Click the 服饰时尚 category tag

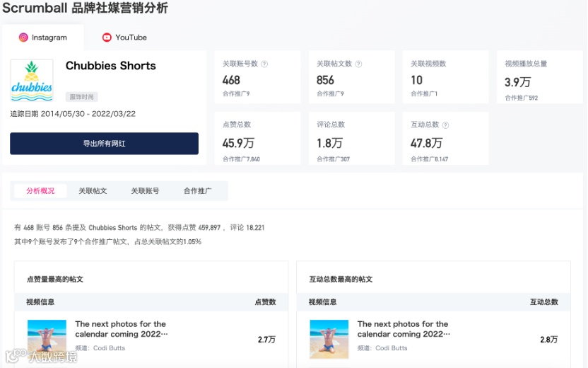click(82, 97)
